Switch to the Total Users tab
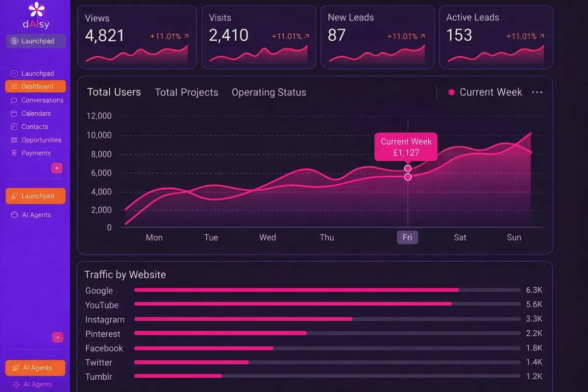 pyautogui.click(x=114, y=92)
